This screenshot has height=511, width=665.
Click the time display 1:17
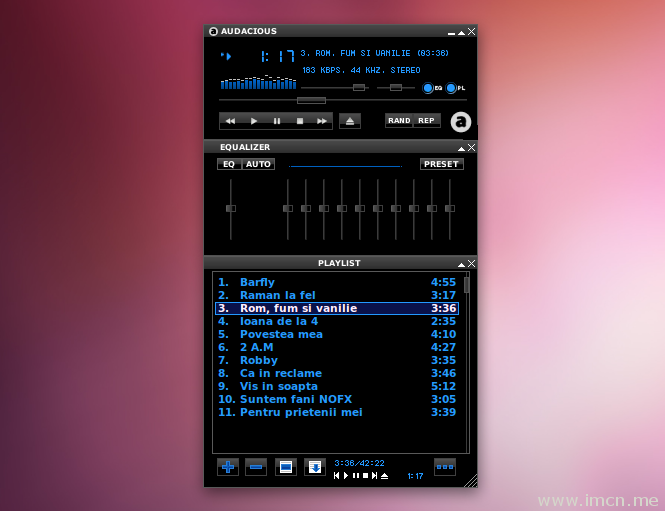[x=277, y=56]
